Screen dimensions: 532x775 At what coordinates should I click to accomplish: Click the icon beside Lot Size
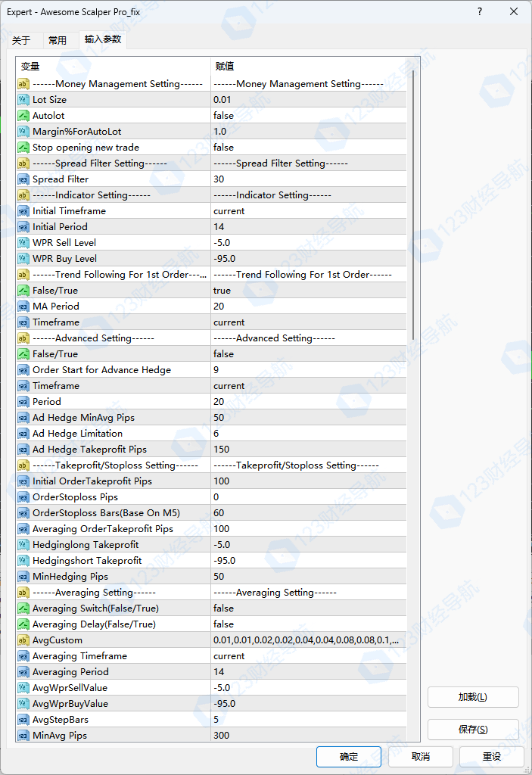tap(23, 100)
